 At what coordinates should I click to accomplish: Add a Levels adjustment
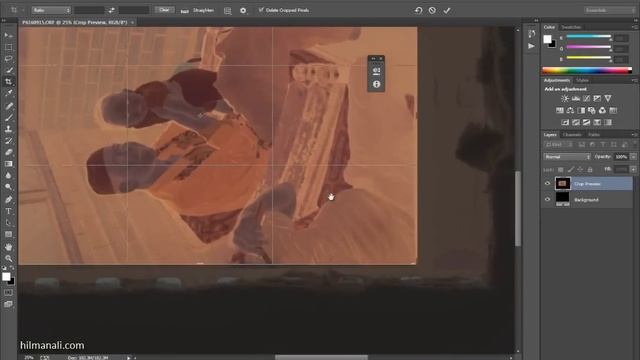576,98
